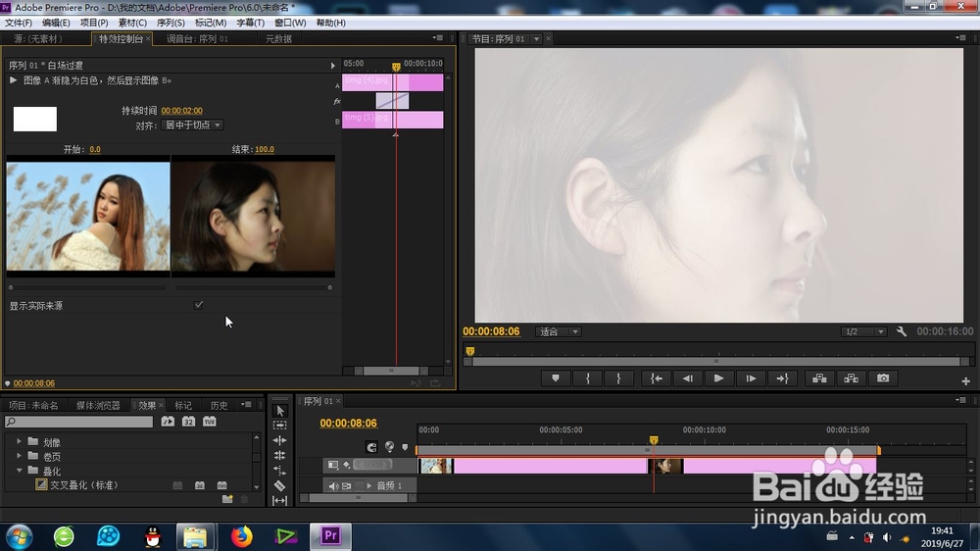
Task: Switch to 历史 history tab
Action: [219, 405]
